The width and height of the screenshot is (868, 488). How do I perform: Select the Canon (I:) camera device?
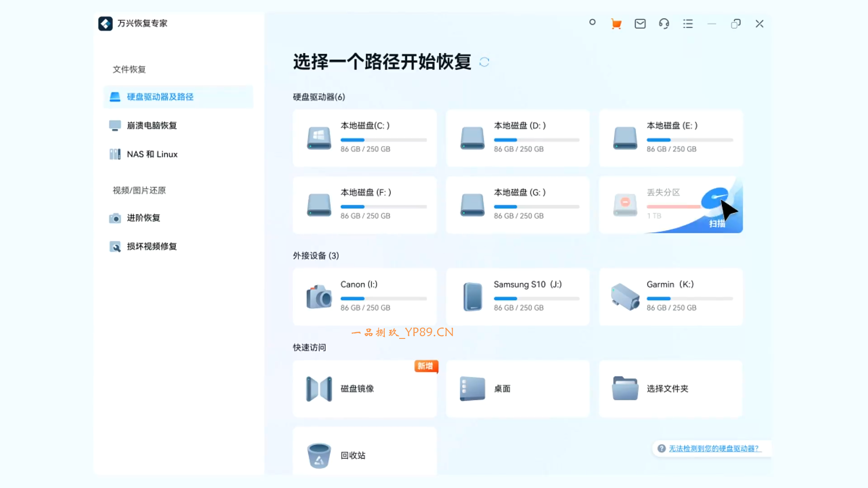tap(364, 296)
